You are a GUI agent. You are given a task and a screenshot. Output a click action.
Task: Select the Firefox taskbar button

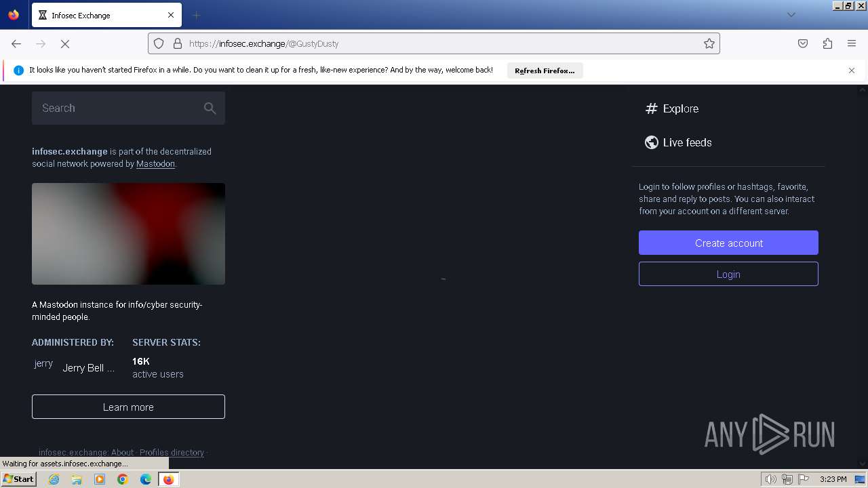[168, 479]
